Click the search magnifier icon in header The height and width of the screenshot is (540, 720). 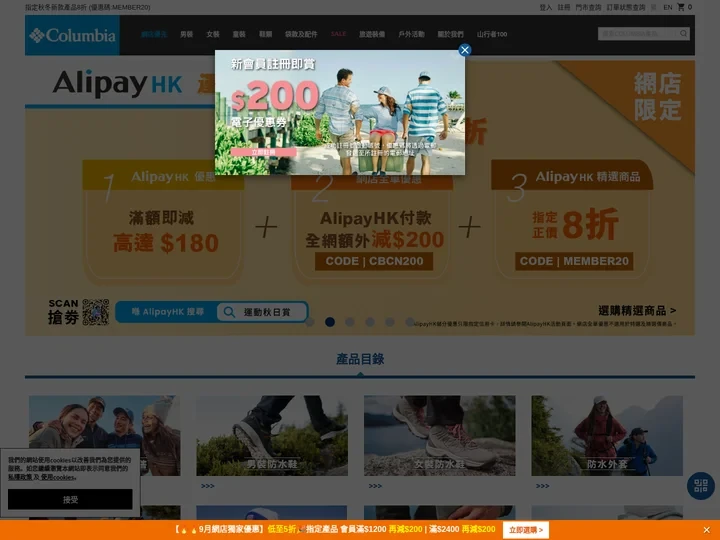click(x=683, y=34)
